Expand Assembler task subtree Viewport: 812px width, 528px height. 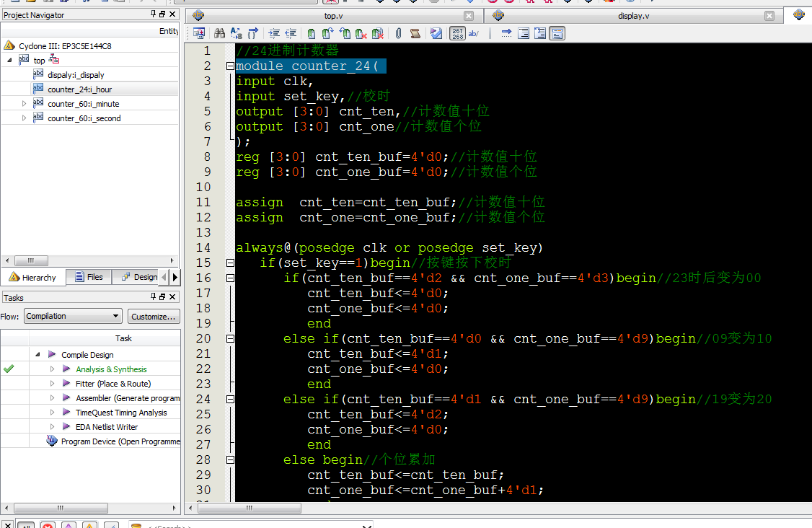click(x=53, y=398)
